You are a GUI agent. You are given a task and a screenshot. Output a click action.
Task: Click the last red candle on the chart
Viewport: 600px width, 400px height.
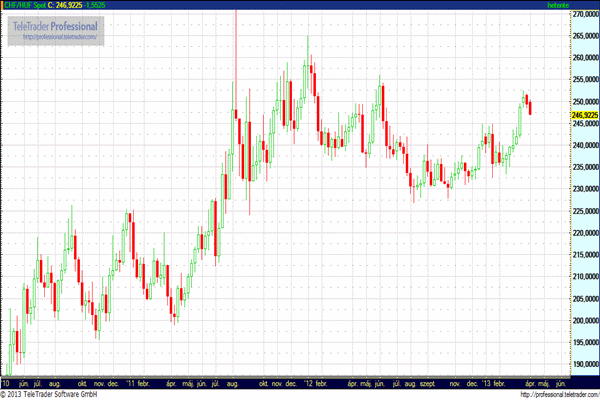pos(530,106)
